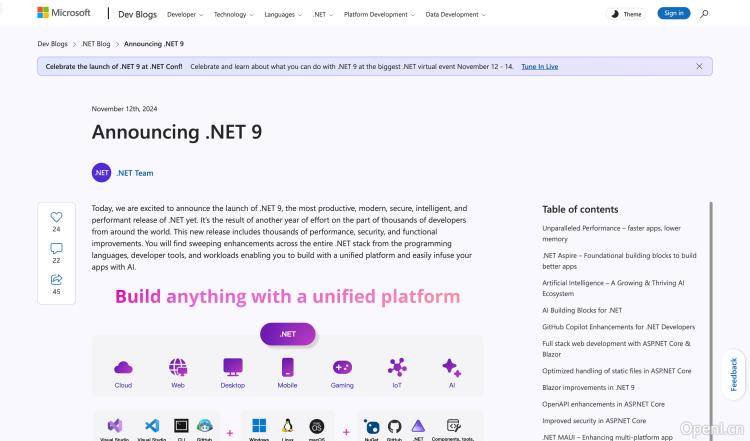
Task: Click the heart like icon
Action: coord(56,217)
